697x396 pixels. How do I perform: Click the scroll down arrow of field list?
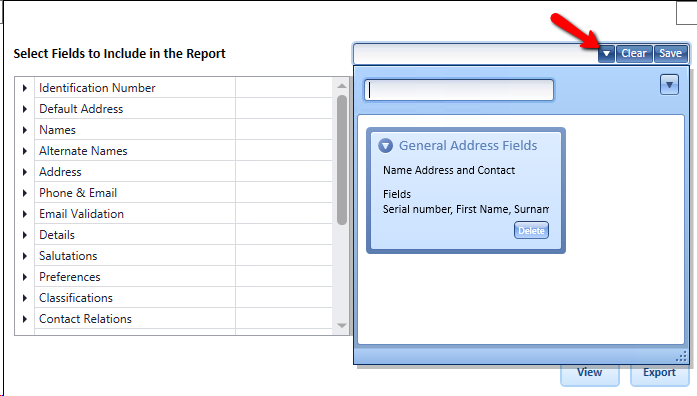coord(341,325)
